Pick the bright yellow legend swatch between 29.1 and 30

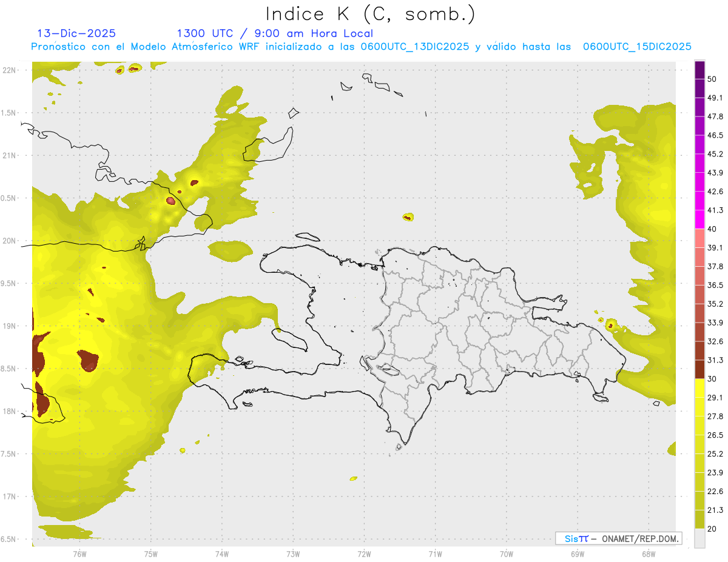tap(699, 389)
